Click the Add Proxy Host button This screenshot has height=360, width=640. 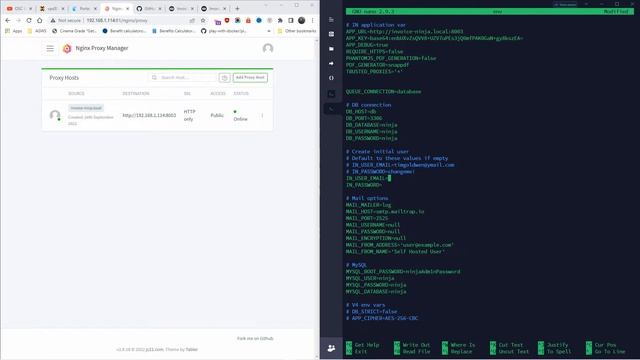(250, 78)
